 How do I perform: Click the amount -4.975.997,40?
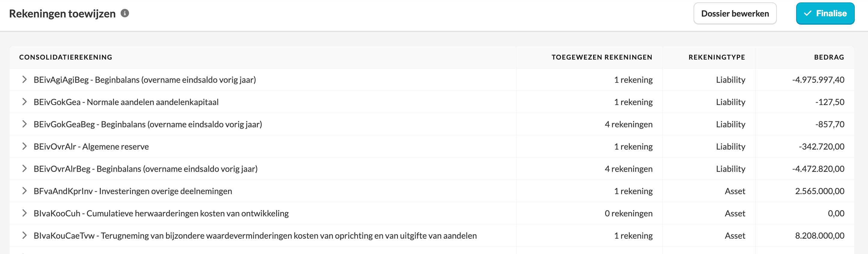point(818,80)
